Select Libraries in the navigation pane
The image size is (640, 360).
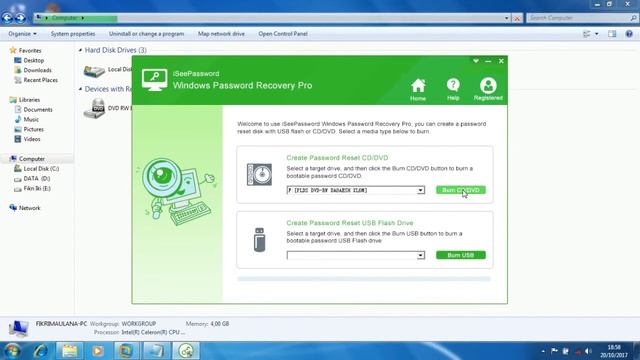pos(29,100)
